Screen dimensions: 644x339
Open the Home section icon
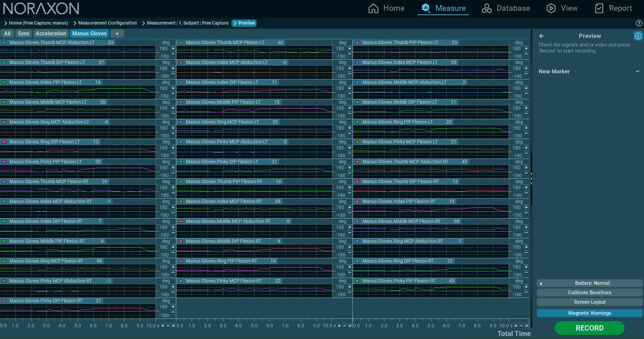pyautogui.click(x=373, y=8)
